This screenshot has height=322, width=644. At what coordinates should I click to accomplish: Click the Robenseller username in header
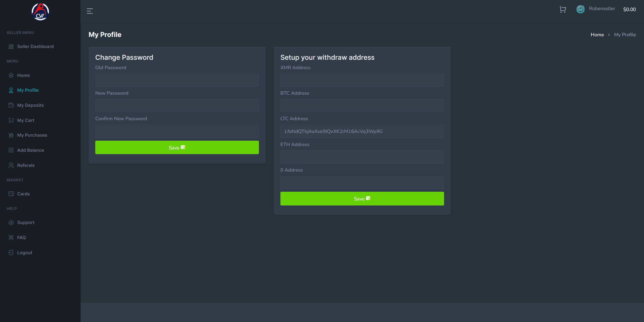(x=602, y=9)
